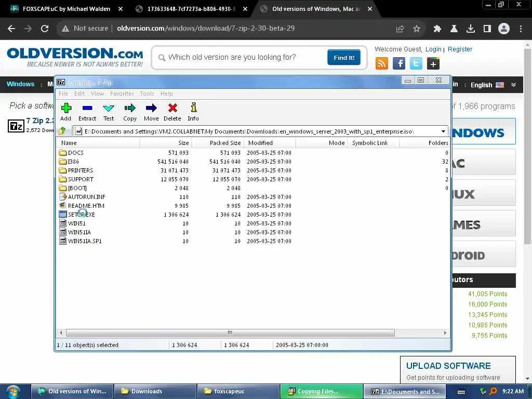Click the Chrome profile avatar
Image resolution: width=532 pixels, height=399 pixels.
(504, 29)
